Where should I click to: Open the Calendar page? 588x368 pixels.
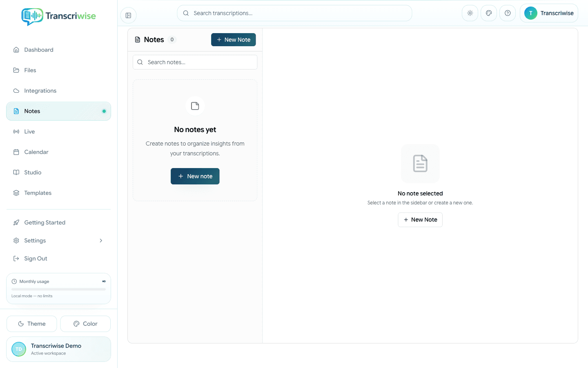click(58, 152)
